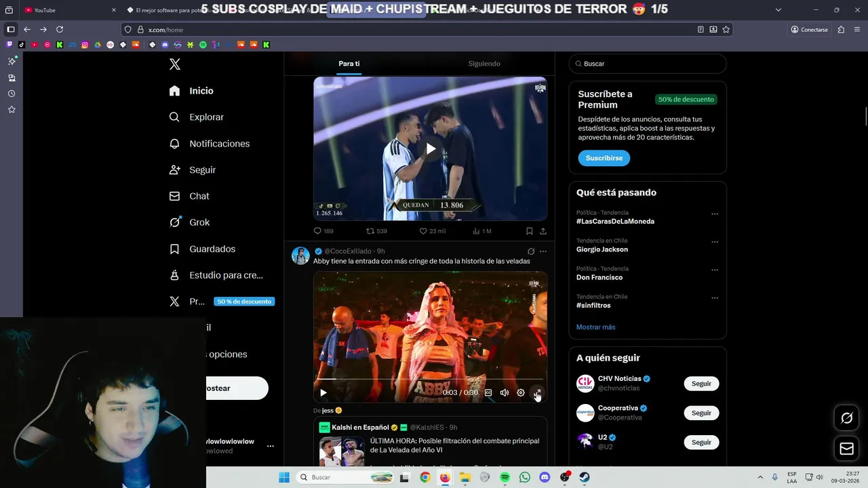Reload the x.com page
This screenshot has width=868, height=488.
pyautogui.click(x=60, y=29)
